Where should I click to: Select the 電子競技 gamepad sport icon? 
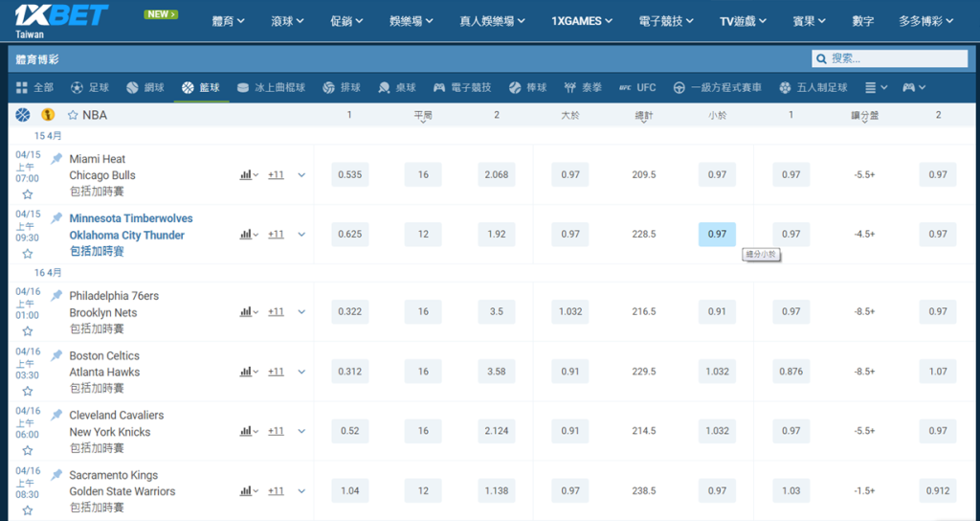pyautogui.click(x=439, y=87)
